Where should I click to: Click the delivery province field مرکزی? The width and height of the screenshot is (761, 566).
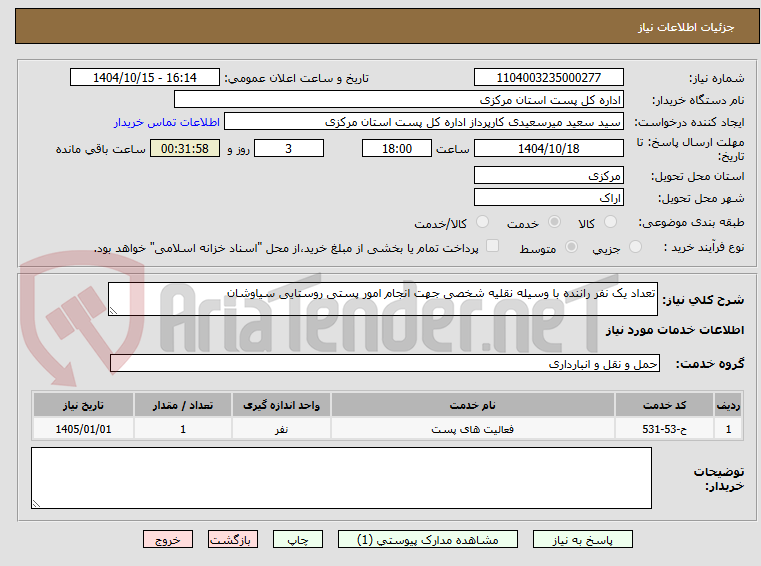click(548, 175)
